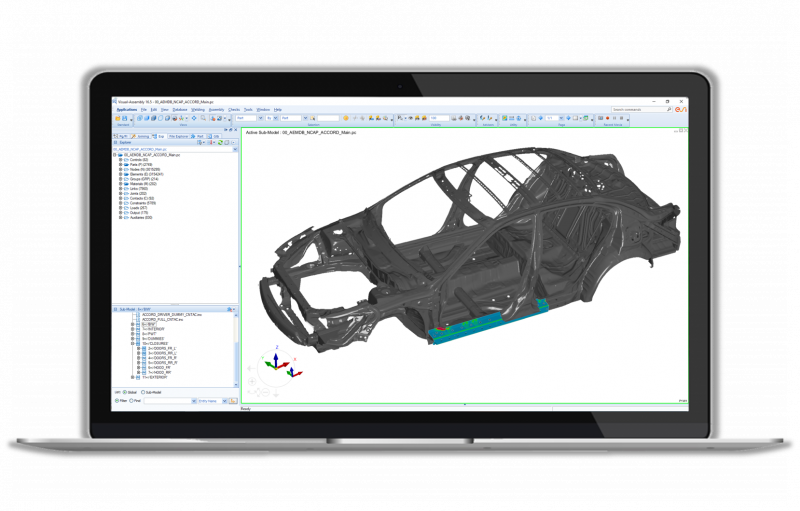This screenshot has height=511, width=800.
Task: Select the Auxiliaries tree item
Action: [x=141, y=218]
